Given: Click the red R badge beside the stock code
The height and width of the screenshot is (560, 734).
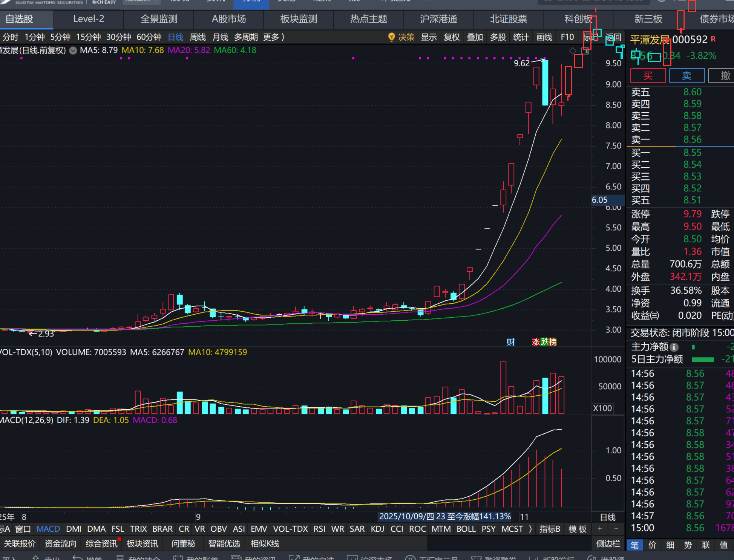Looking at the screenshot, I should [x=713, y=39].
